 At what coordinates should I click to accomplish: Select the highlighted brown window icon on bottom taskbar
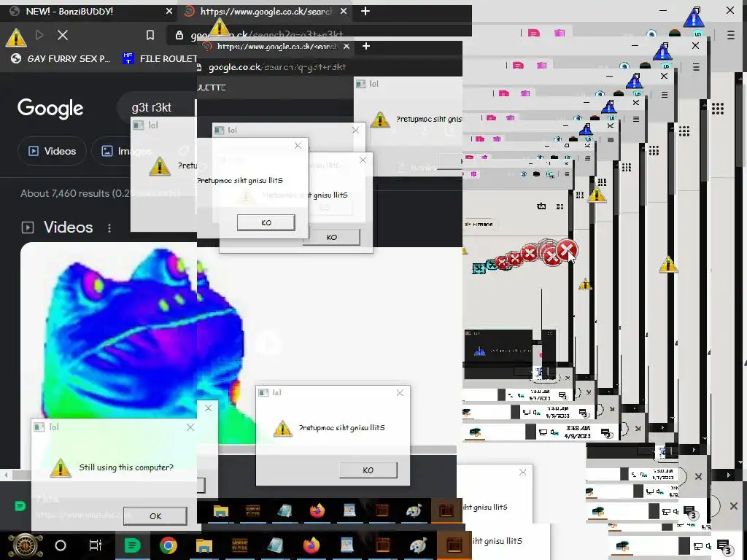[x=454, y=545]
